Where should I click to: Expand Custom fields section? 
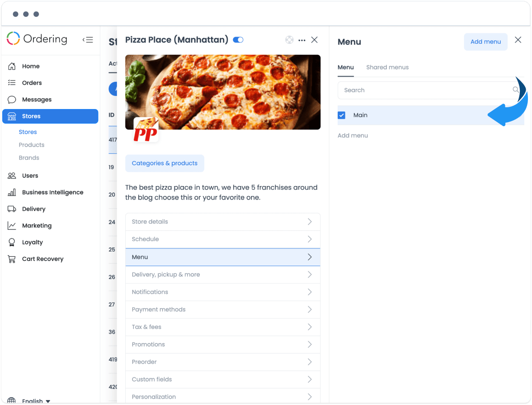click(222, 380)
